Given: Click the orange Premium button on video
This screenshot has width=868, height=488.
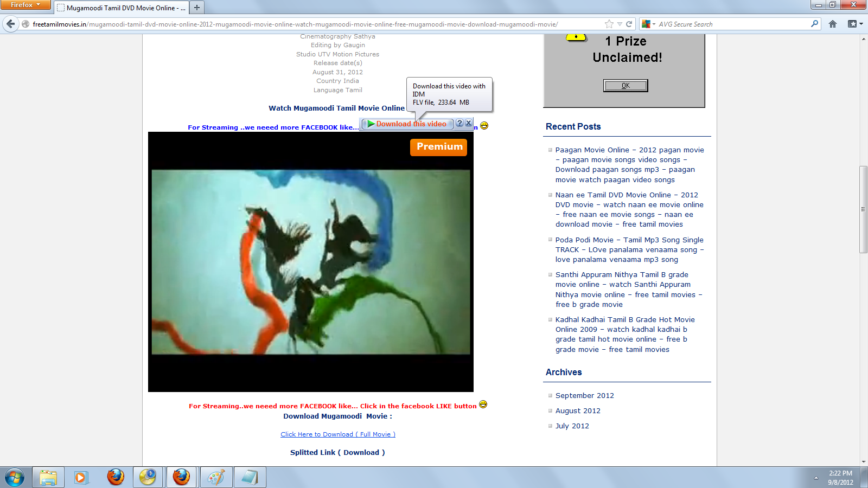Looking at the screenshot, I should (x=438, y=147).
